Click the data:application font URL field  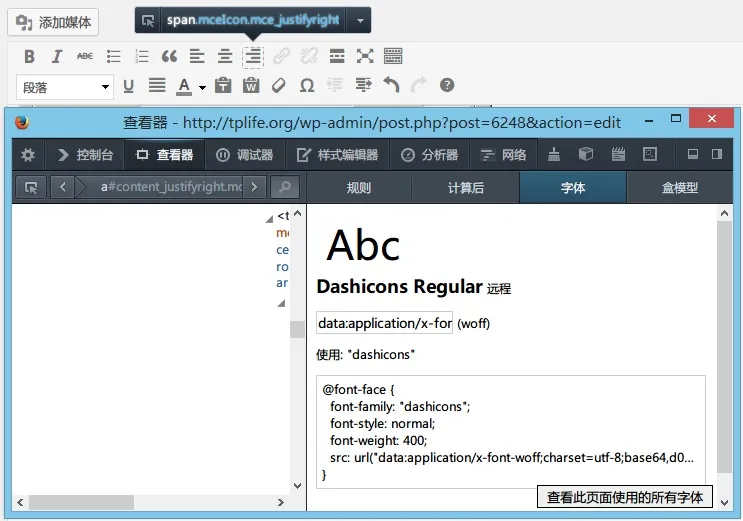pos(384,323)
